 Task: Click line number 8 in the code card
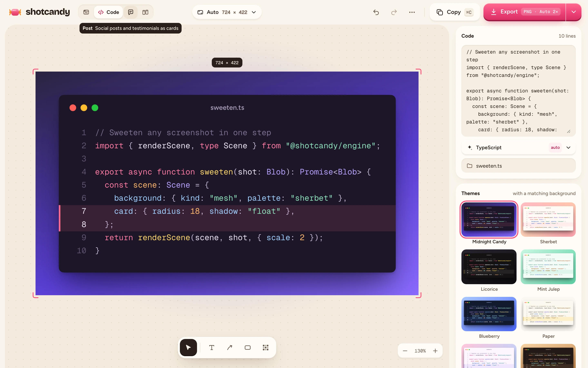coord(84,224)
